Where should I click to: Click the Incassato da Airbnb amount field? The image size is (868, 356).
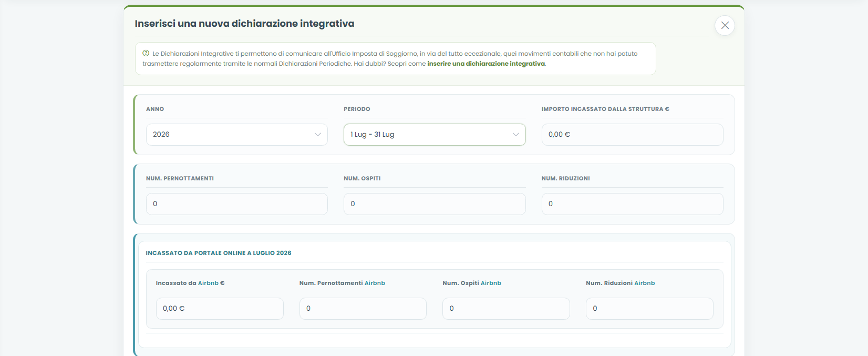click(x=220, y=309)
